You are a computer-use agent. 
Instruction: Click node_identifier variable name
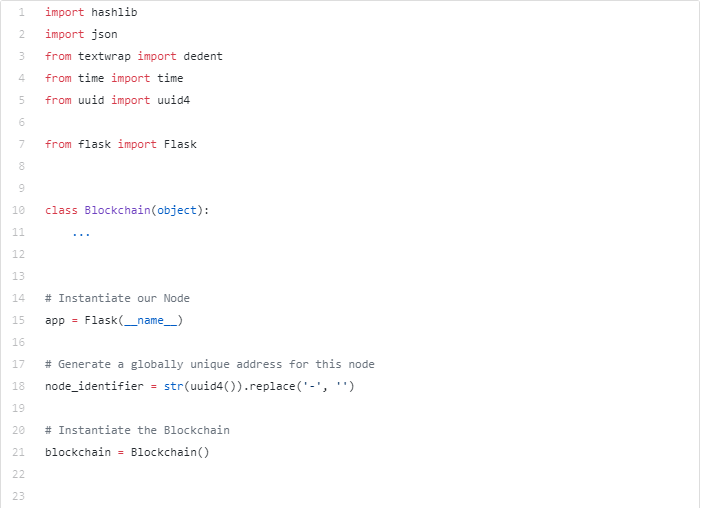(x=94, y=386)
